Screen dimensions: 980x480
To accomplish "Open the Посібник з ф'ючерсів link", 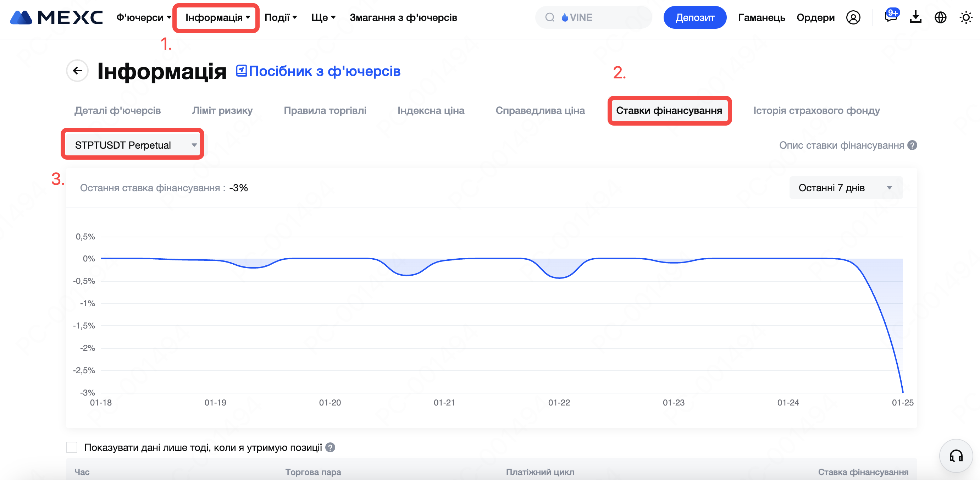I will click(318, 71).
